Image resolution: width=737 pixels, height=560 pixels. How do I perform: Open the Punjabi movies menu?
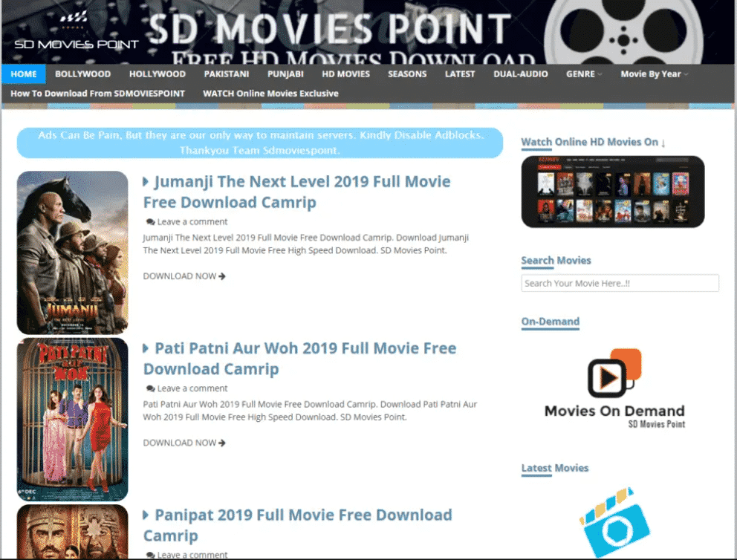tap(285, 74)
